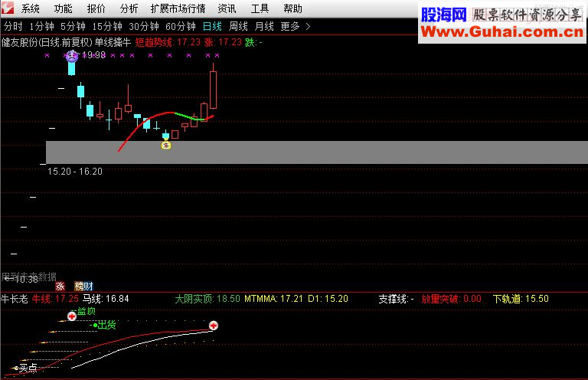Switch to 60分钟 chart period
The image size is (588, 380).
[x=181, y=27]
